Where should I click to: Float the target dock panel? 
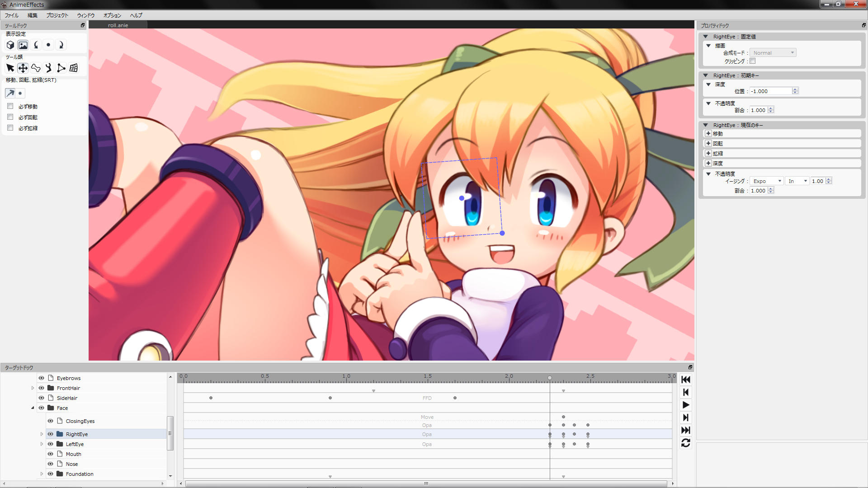690,367
